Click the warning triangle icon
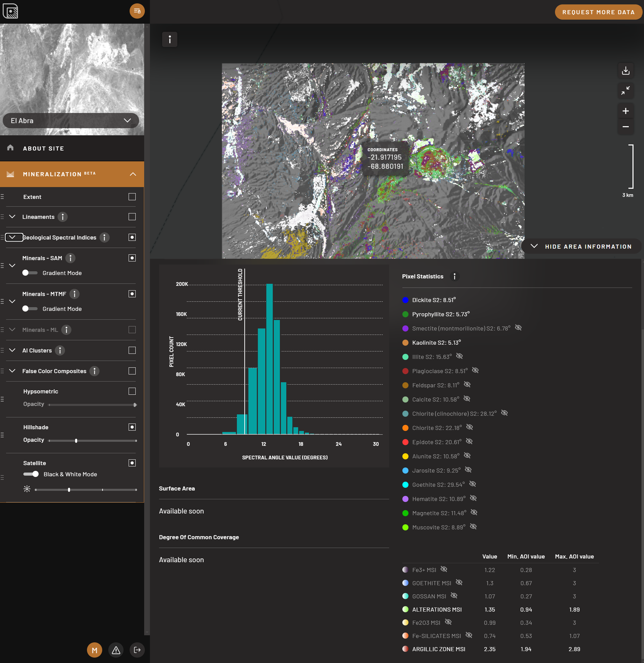 click(x=116, y=650)
